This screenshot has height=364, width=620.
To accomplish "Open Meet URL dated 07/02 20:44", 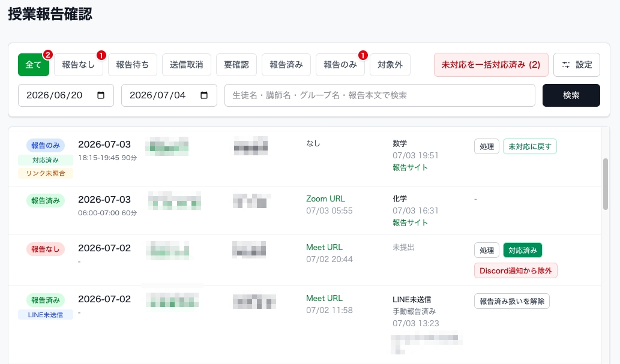I will [x=324, y=248].
